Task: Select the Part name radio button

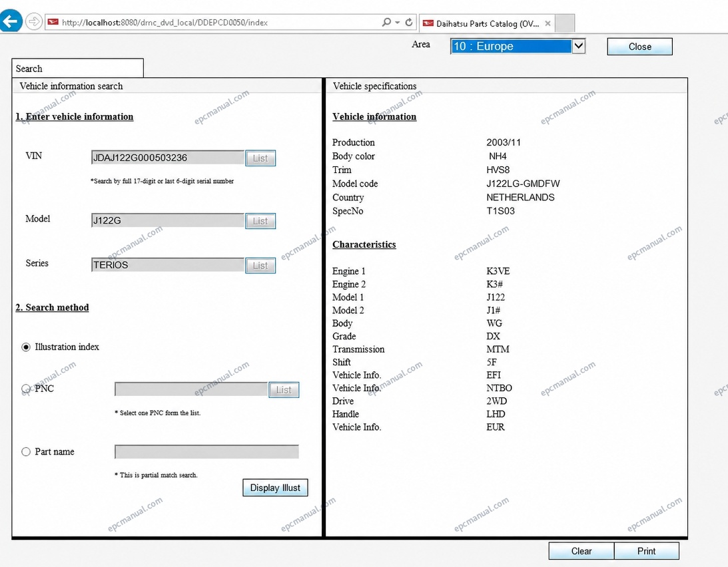Action: [26, 452]
